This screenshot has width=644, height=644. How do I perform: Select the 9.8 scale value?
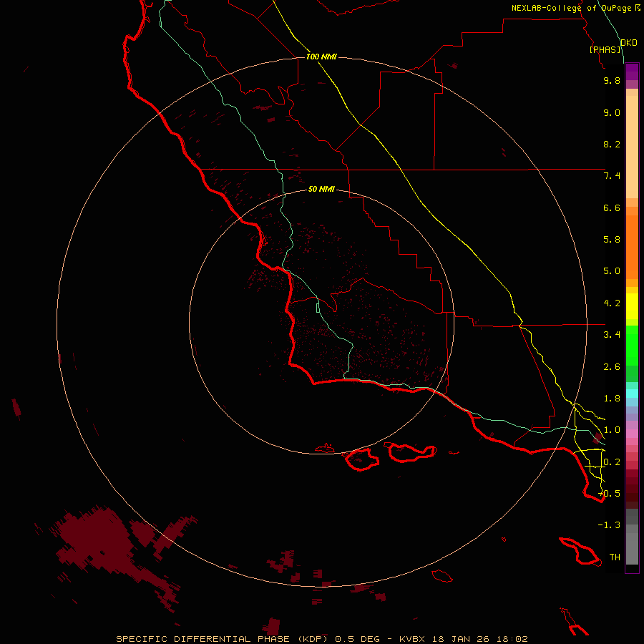[612, 80]
